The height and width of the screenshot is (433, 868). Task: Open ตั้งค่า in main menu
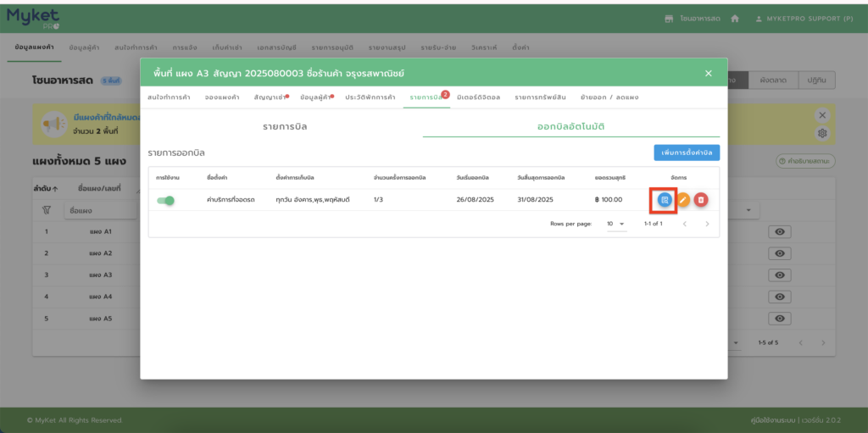[520, 47]
